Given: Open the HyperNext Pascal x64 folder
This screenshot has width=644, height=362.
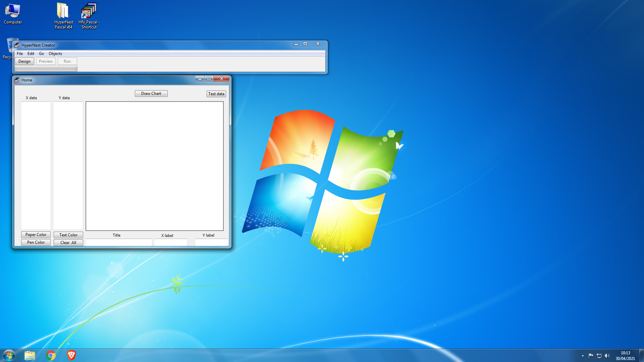Looking at the screenshot, I should [63, 15].
